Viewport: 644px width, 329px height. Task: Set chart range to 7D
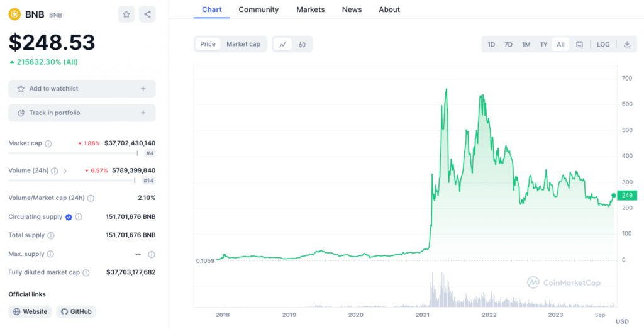(x=508, y=45)
